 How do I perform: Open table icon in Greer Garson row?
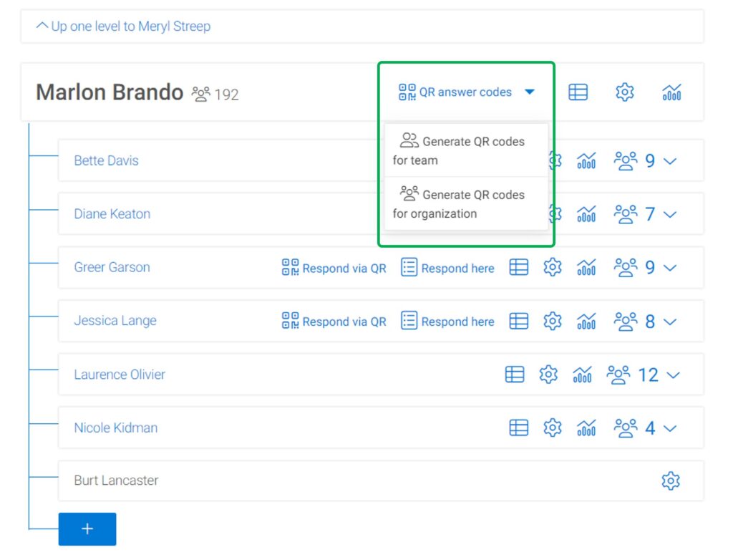click(518, 268)
